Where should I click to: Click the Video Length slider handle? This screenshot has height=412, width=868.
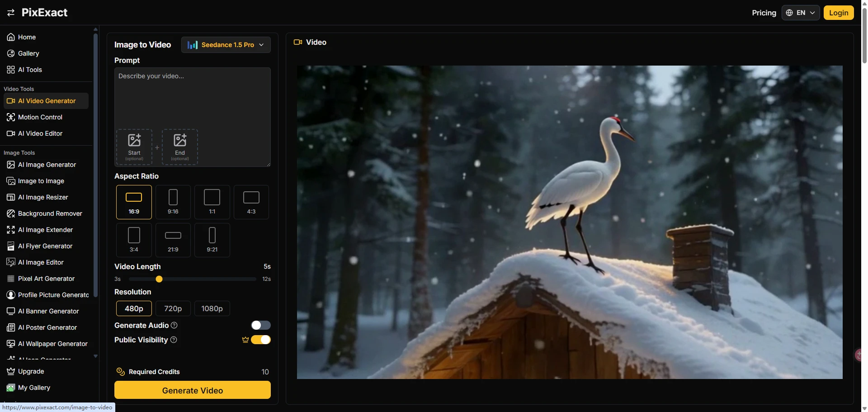(x=159, y=279)
